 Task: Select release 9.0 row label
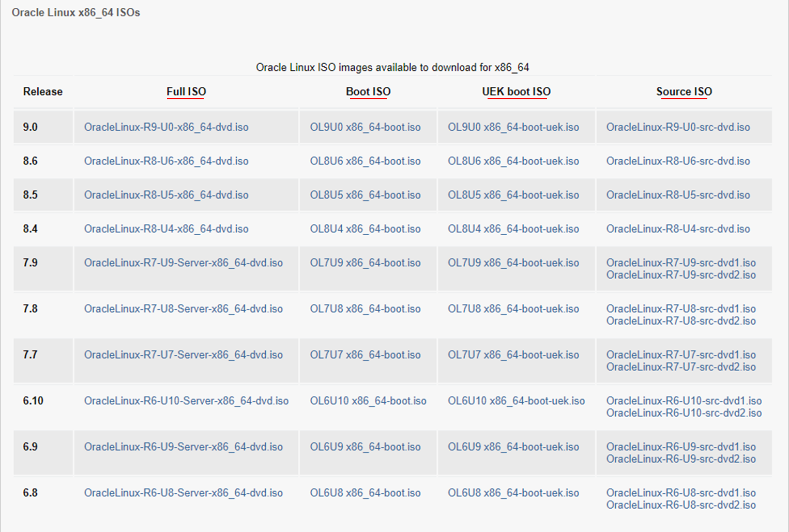click(x=31, y=127)
